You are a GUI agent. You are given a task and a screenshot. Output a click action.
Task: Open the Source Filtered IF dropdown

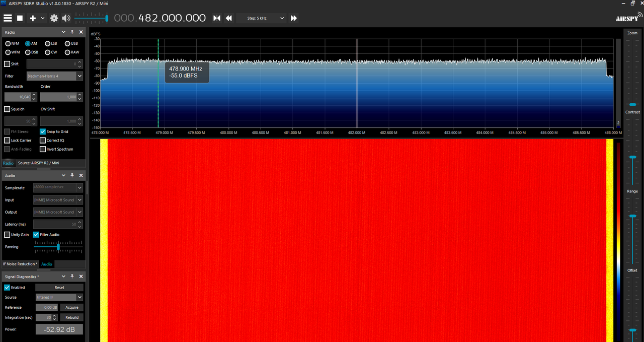coord(59,297)
